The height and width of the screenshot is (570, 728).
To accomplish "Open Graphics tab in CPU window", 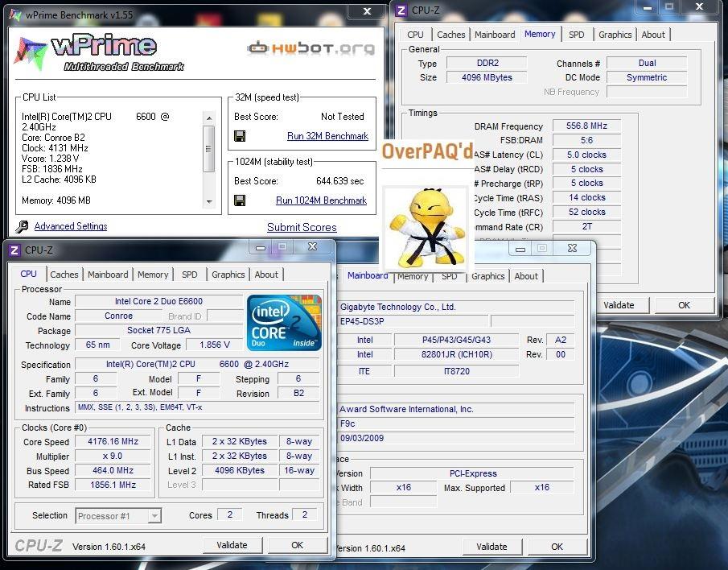I will tap(228, 275).
